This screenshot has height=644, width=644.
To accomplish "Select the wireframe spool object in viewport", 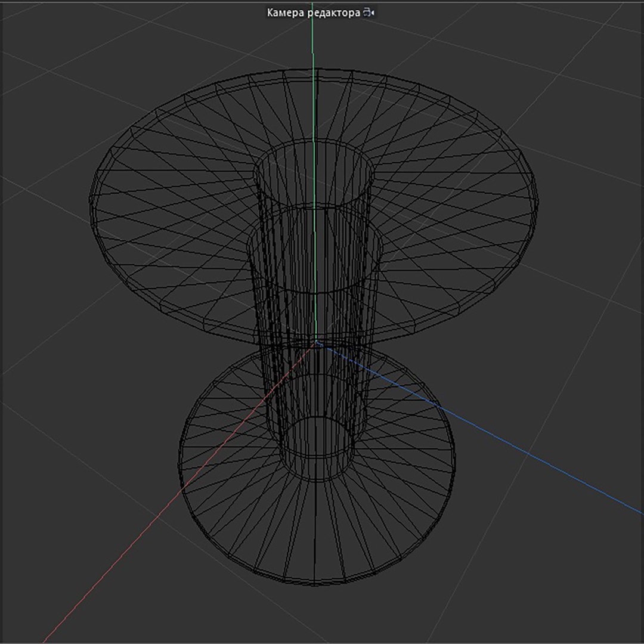I will coord(314,327).
